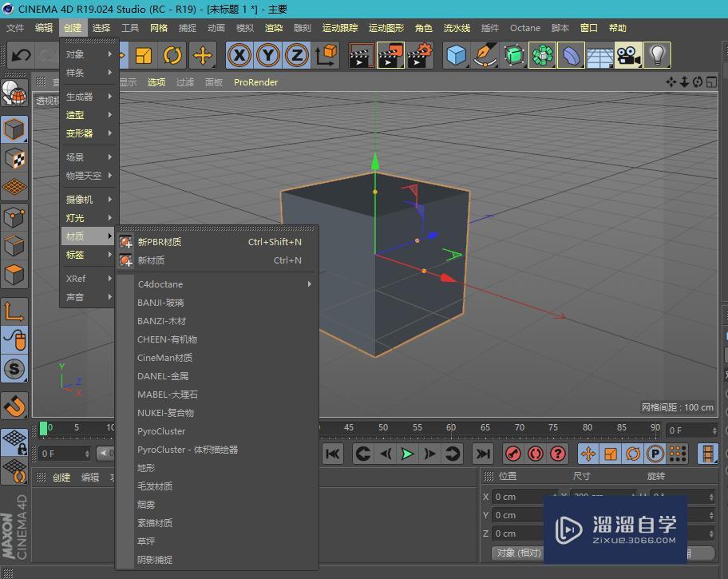Toggle viewport maximize icon at top right
The width and height of the screenshot is (728, 579).
pos(710,82)
